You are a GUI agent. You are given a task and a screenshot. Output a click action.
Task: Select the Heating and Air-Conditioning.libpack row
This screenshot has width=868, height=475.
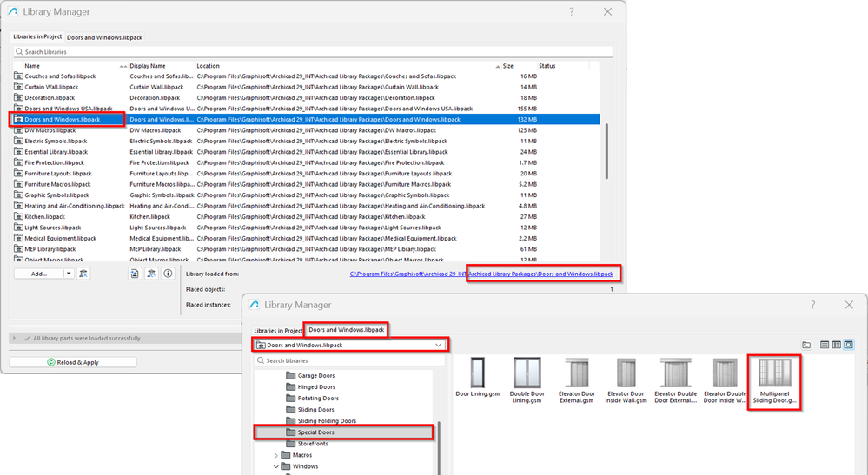pos(307,207)
